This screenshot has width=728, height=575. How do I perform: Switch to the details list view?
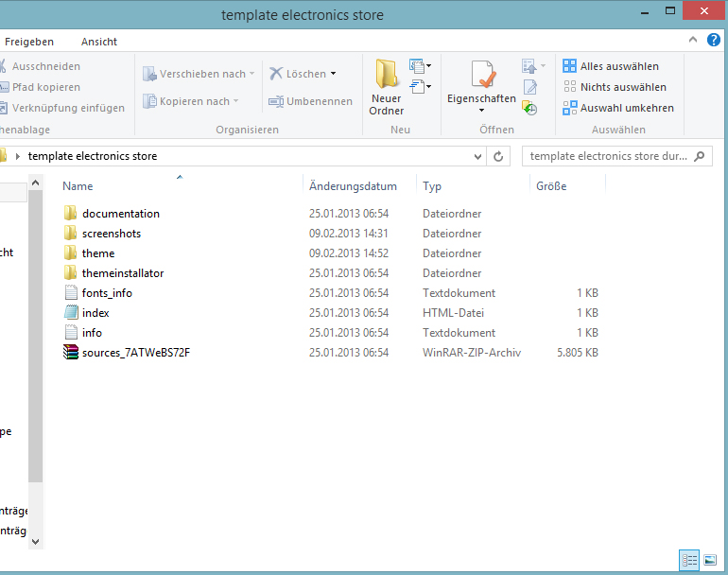[x=689, y=561]
